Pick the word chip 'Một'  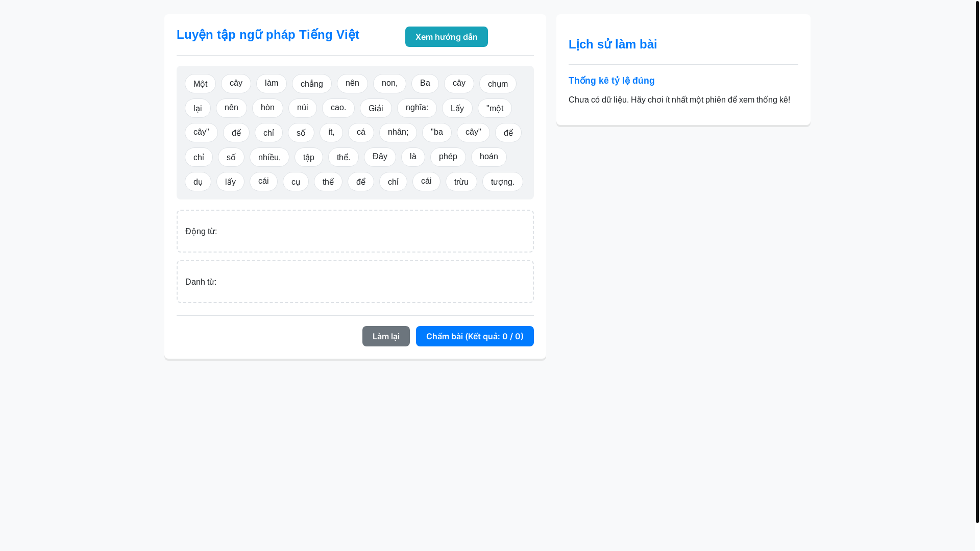[x=200, y=84]
